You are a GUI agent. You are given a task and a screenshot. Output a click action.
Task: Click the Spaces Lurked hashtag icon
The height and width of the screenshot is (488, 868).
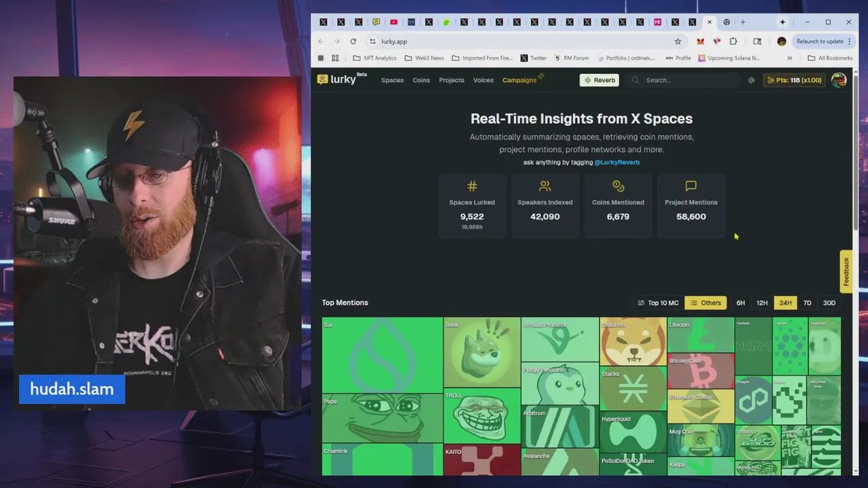pos(472,186)
